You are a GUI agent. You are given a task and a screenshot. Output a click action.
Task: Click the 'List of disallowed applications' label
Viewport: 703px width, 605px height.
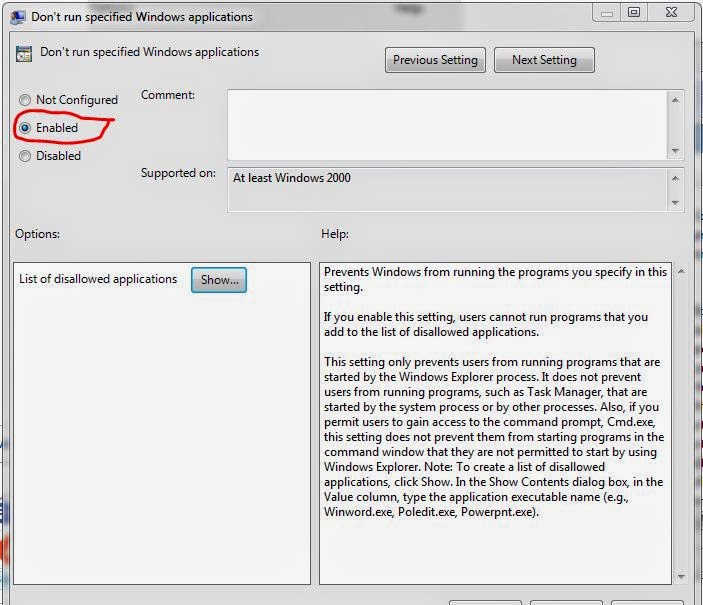point(98,279)
